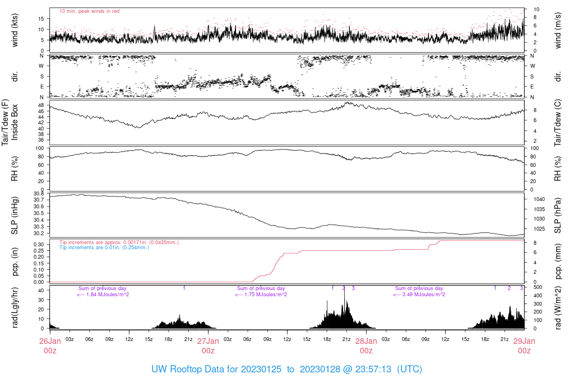574x392 pixels.
Task: Click the 'SLP (inHg)' axis label
Action: click(15, 216)
